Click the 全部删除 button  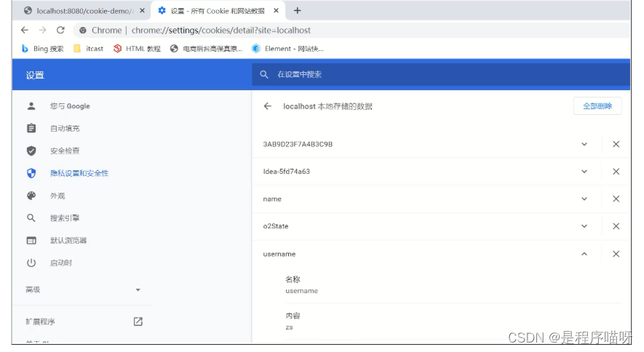tap(597, 106)
